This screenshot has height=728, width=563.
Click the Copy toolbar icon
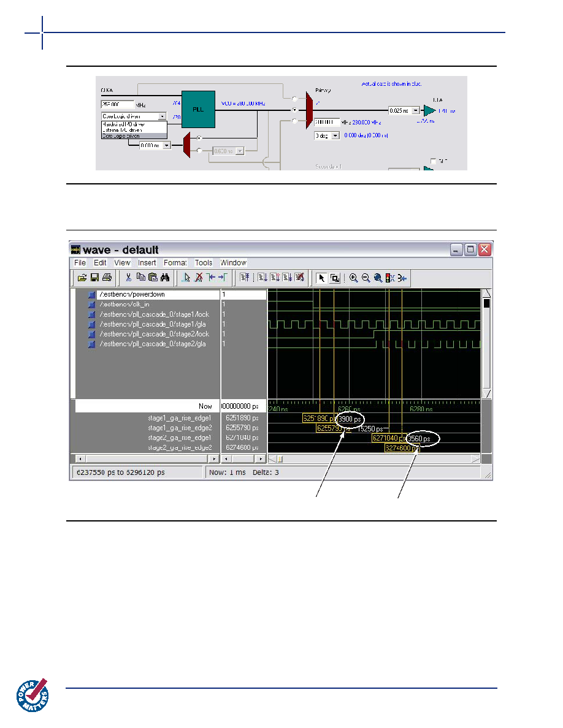click(x=141, y=278)
